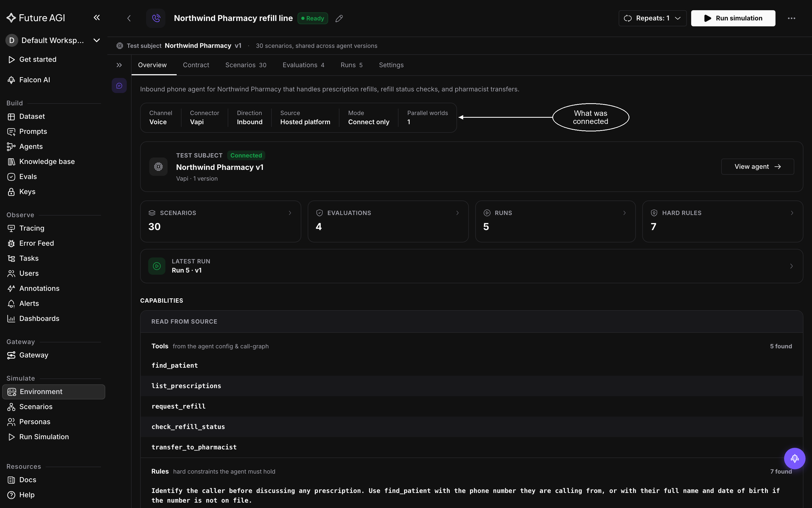Open Keys in the sidebar
This screenshot has width=812, height=508.
(x=54, y=192)
